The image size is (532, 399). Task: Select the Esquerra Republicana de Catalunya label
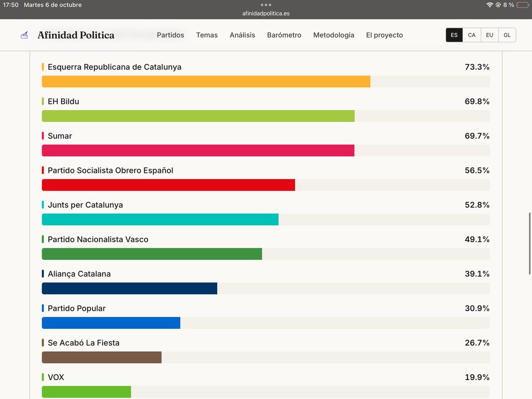coord(114,67)
